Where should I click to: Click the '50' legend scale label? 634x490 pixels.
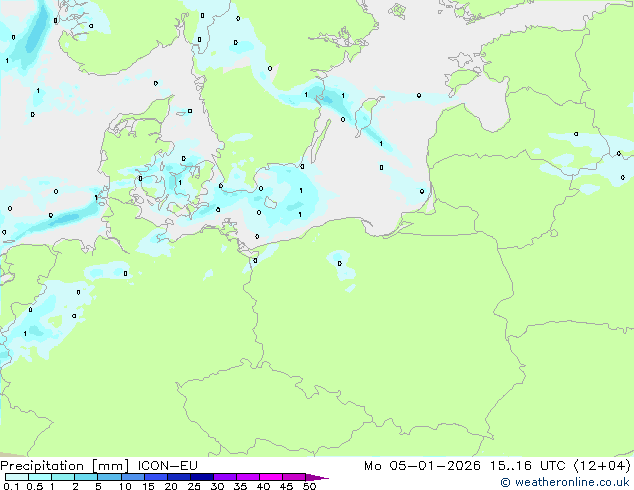tap(310, 486)
